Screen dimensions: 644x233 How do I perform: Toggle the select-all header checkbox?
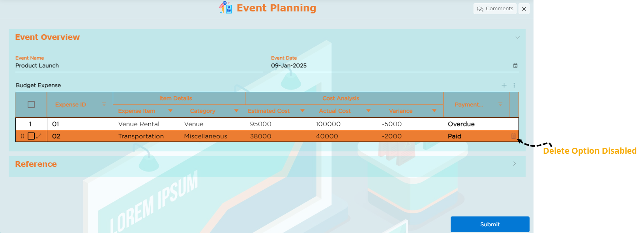(x=31, y=104)
